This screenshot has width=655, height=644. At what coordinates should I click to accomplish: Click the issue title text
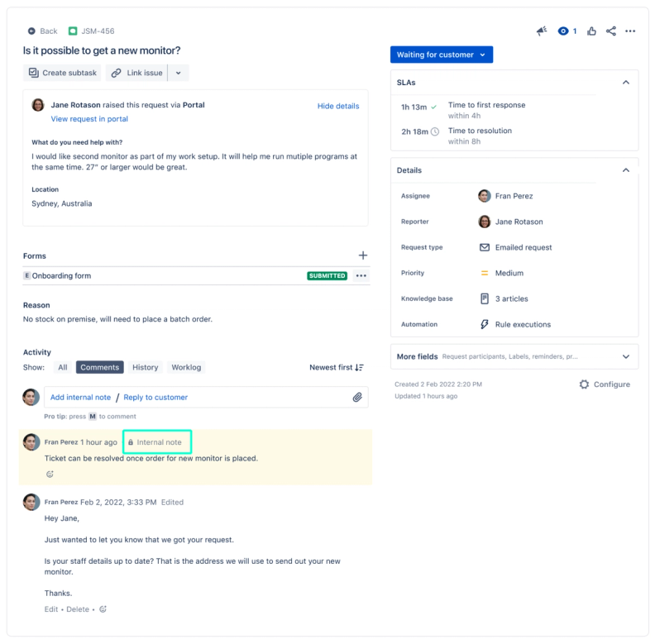(x=102, y=50)
